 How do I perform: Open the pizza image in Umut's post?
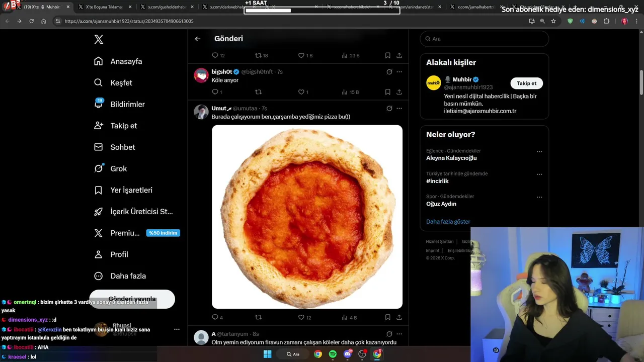(x=307, y=217)
